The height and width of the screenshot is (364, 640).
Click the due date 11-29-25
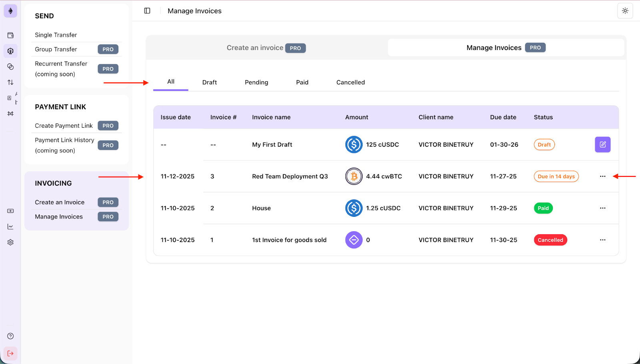(504, 208)
